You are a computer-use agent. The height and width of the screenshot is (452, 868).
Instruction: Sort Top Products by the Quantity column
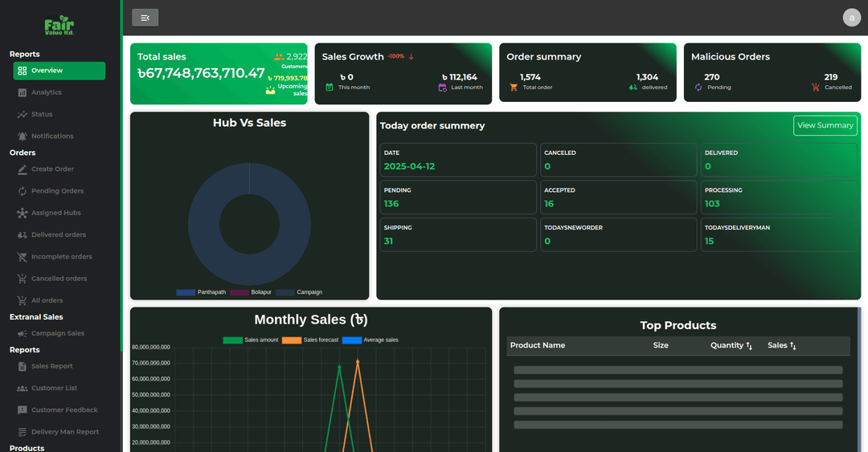click(731, 345)
